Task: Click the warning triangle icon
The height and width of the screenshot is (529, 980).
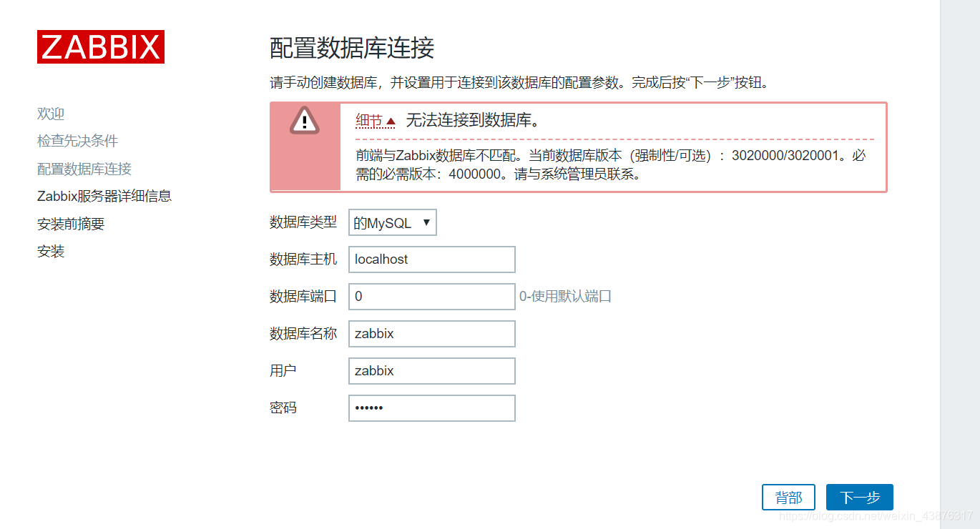Action: 305,121
